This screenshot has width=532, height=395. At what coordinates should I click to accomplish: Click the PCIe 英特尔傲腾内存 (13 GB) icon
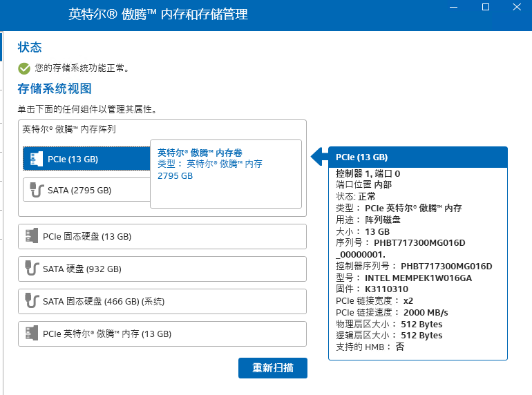[x=32, y=334]
